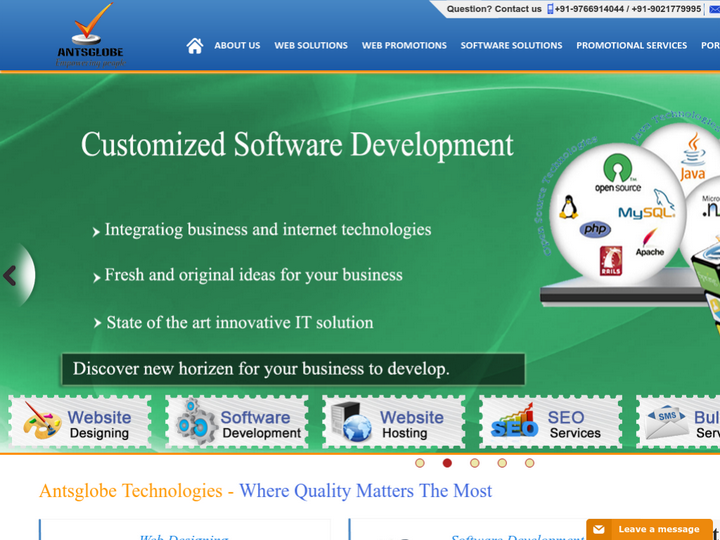The width and height of the screenshot is (720, 540).
Task: Open SEO Services label
Action: pos(574,424)
